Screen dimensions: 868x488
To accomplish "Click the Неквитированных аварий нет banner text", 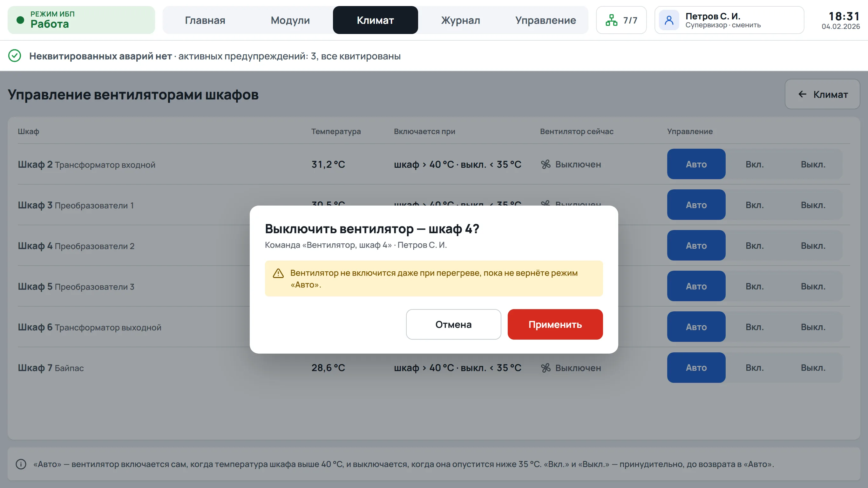I will pyautogui.click(x=100, y=56).
